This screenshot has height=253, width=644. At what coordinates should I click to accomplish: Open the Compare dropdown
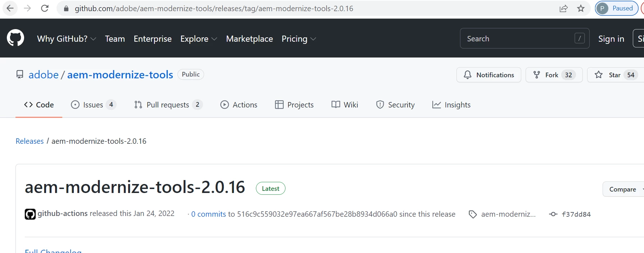[x=623, y=189]
